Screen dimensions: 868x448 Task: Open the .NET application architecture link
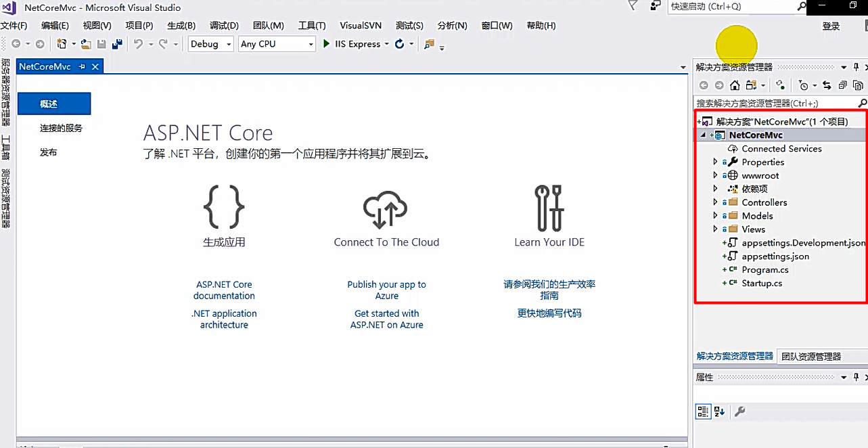[224, 319]
